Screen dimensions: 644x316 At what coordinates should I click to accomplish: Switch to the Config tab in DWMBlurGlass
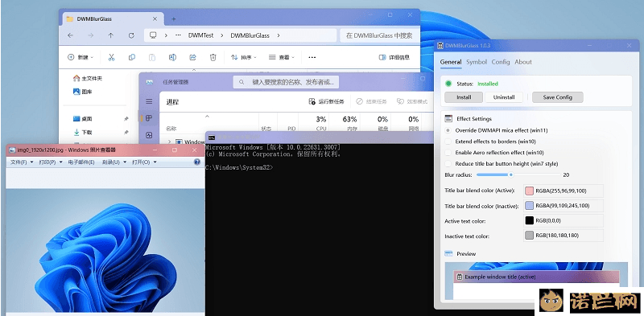click(x=501, y=62)
